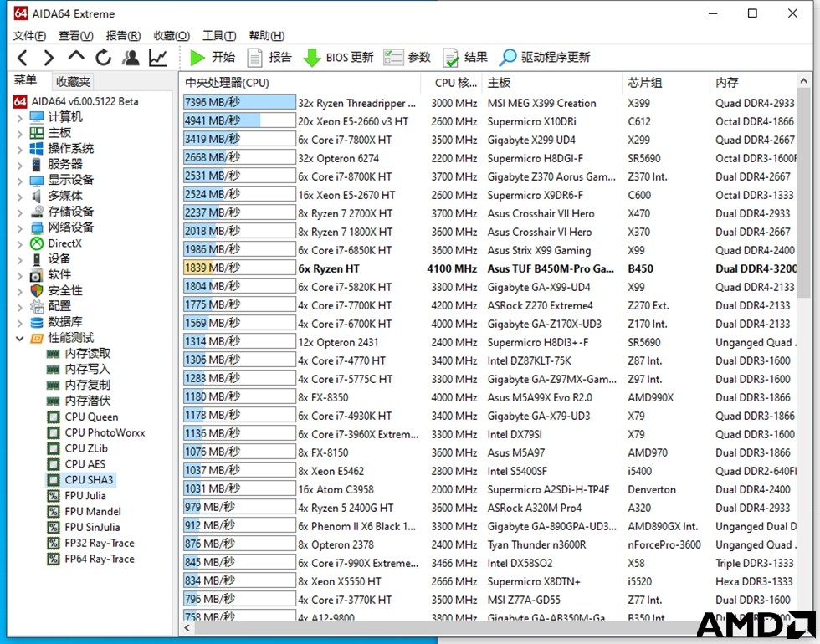Navigate up one level with up arrow
This screenshot has height=644, width=820.
click(x=76, y=56)
